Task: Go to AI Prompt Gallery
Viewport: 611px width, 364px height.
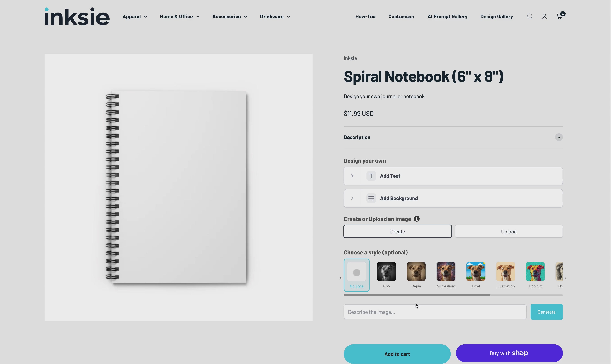Action: (x=447, y=17)
